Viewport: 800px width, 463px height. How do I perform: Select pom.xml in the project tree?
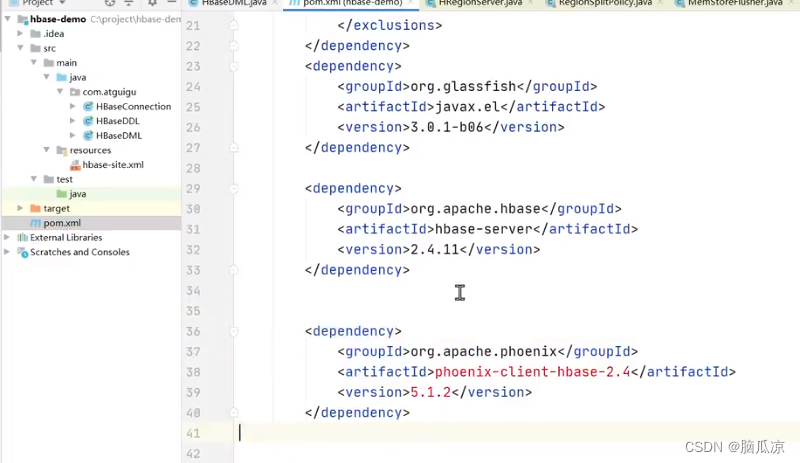[62, 223]
